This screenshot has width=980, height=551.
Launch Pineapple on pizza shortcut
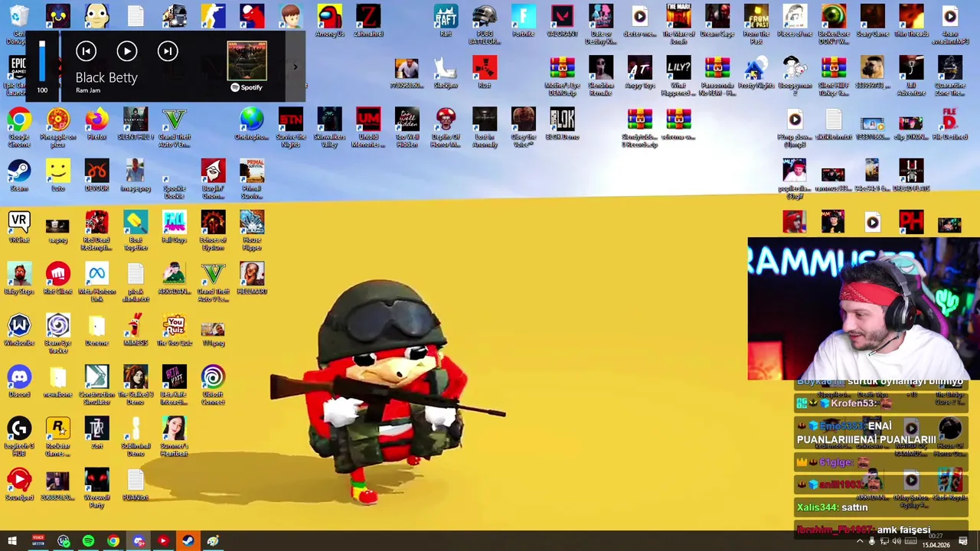pyautogui.click(x=58, y=128)
